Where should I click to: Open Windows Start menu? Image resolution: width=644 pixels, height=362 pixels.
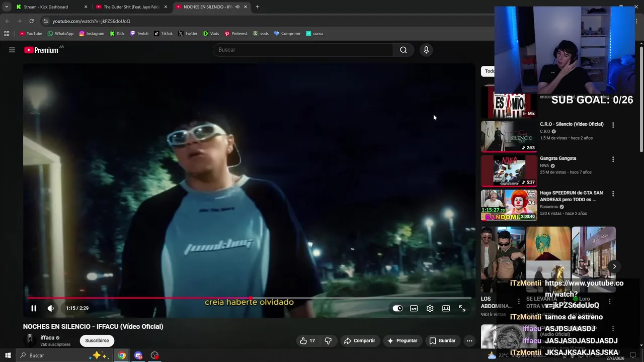[x=8, y=355]
